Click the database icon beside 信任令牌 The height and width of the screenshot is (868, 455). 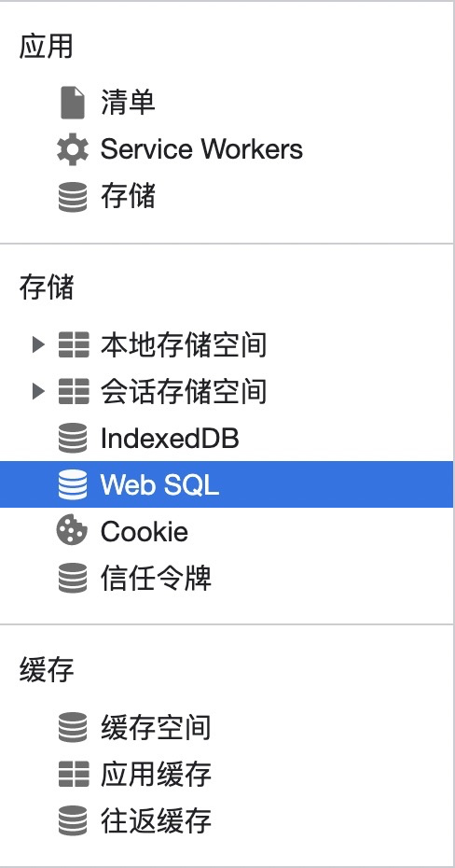[73, 578]
